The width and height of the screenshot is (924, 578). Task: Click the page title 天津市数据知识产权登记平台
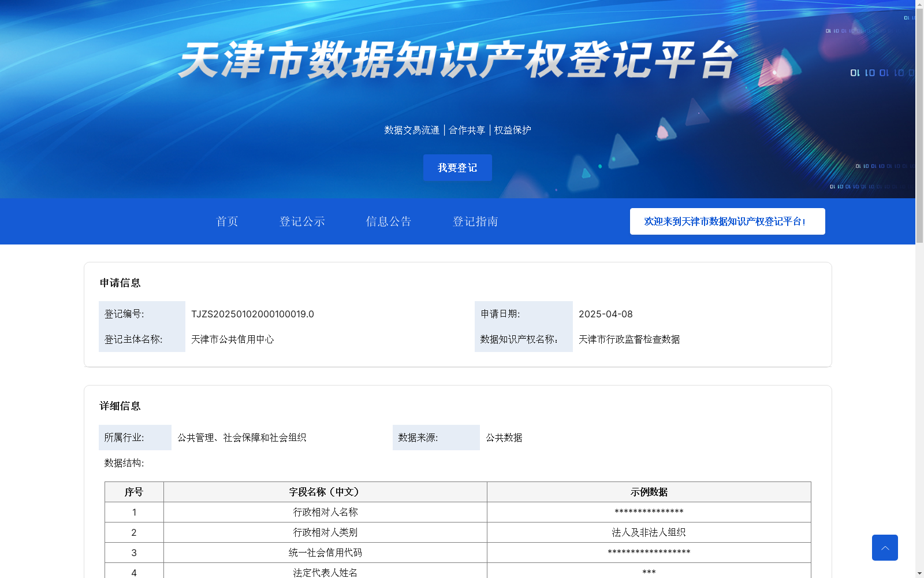tap(458, 60)
